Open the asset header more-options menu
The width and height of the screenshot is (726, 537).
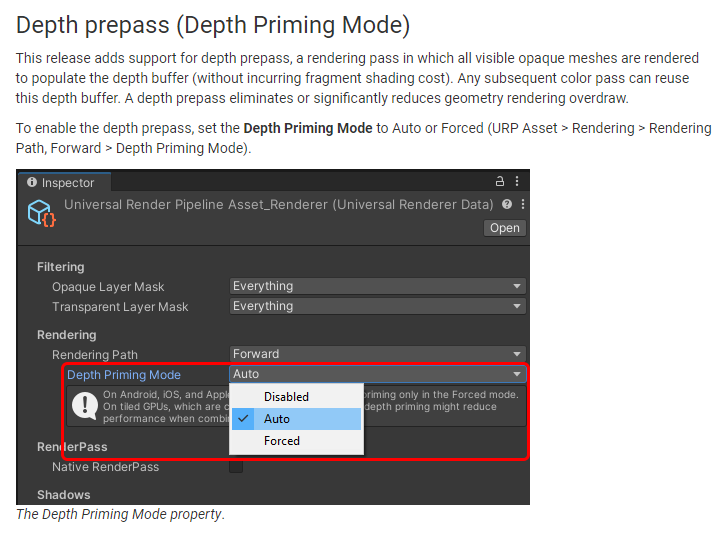pos(522,204)
